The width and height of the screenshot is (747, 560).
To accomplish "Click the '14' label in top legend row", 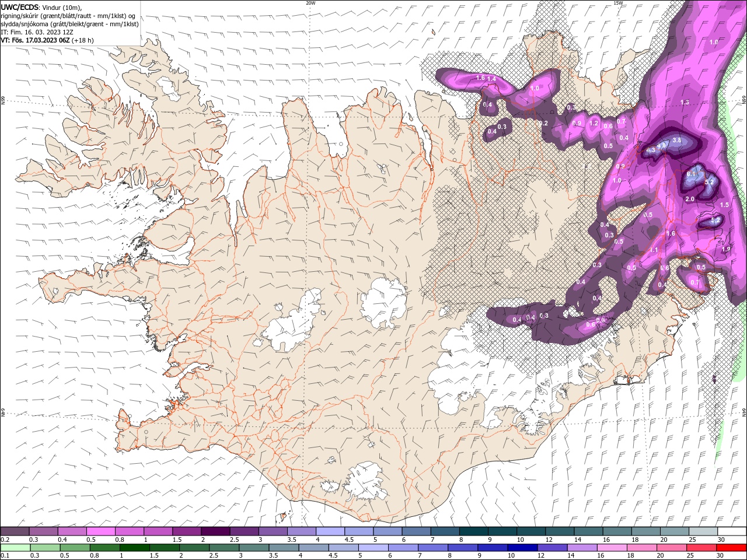I will click(x=578, y=540).
